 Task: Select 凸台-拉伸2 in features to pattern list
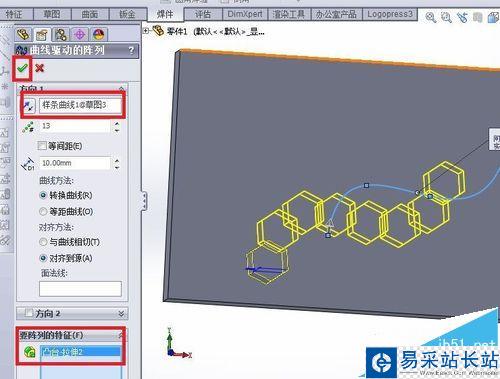[x=80, y=352]
